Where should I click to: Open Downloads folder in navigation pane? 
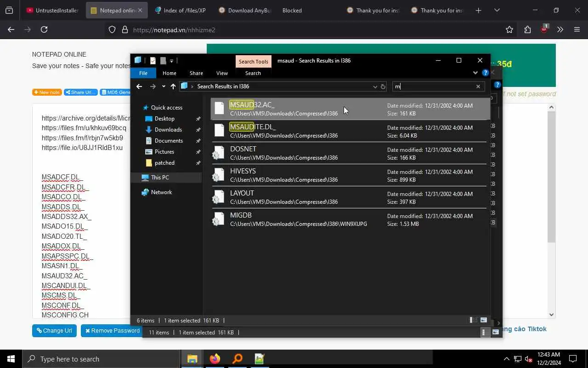pyautogui.click(x=168, y=130)
